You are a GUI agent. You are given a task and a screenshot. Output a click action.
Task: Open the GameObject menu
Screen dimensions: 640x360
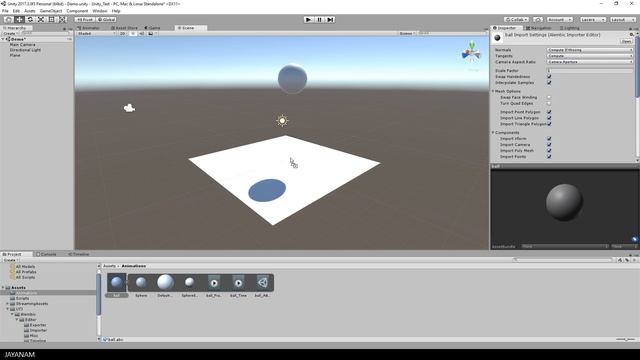coord(51,11)
